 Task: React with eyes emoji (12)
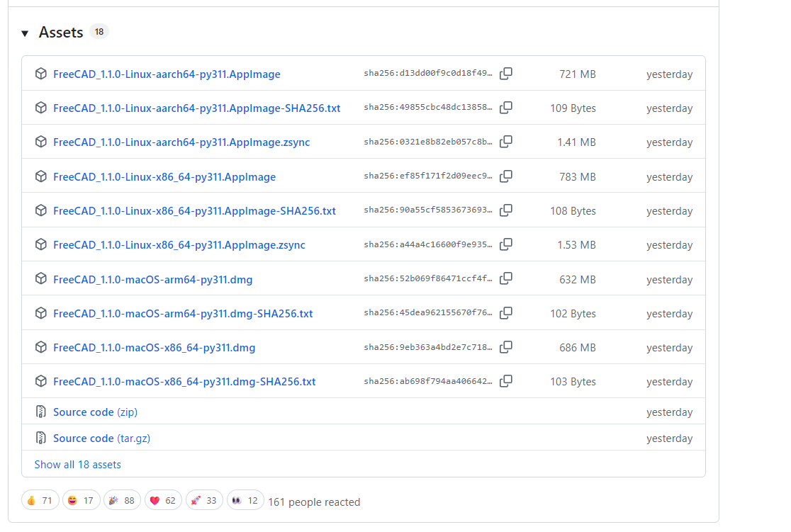[245, 500]
